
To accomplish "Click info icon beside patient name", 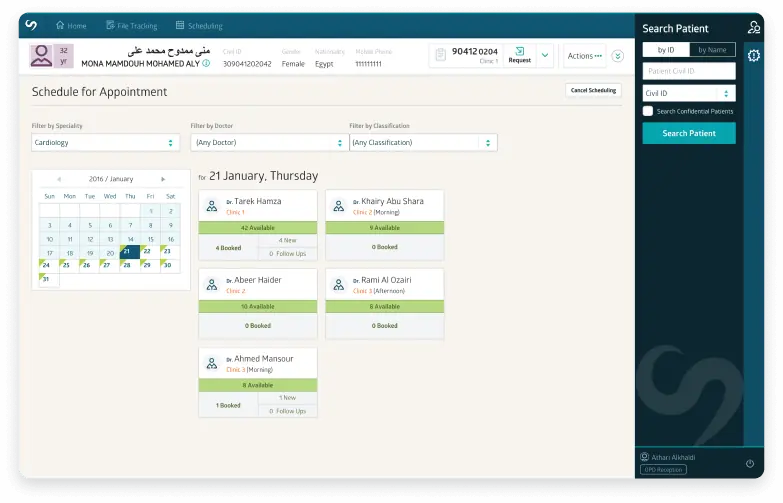I will click(x=206, y=63).
